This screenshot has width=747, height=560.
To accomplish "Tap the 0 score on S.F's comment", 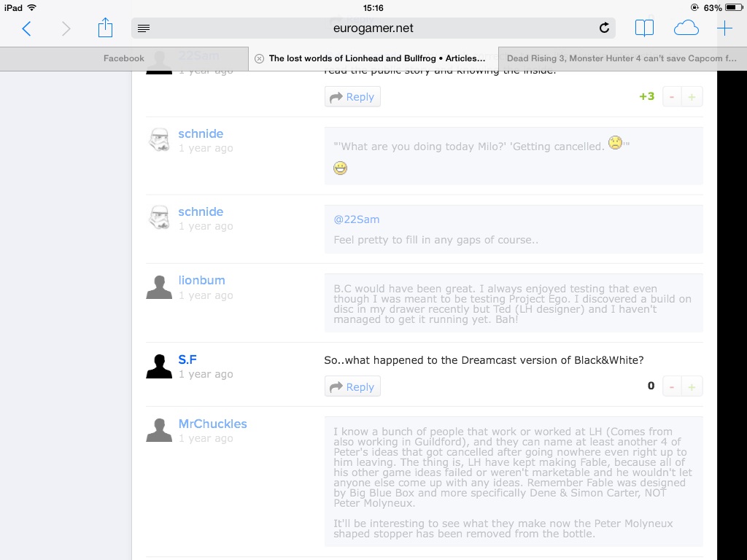I will coord(651,386).
